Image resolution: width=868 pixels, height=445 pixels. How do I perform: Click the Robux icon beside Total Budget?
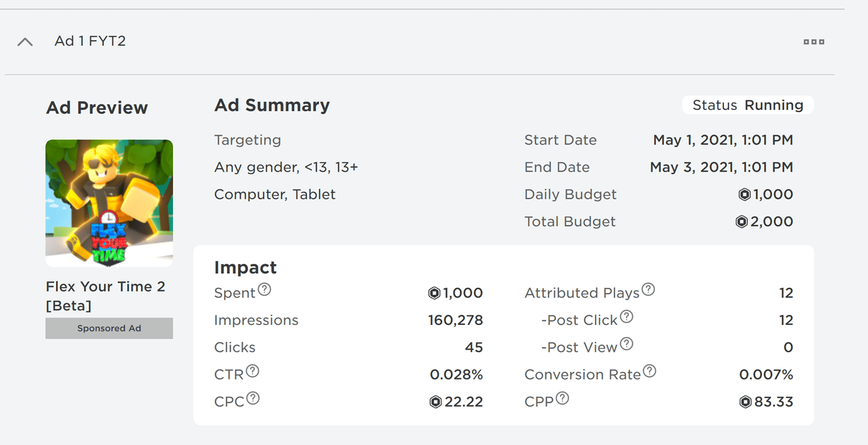point(742,222)
